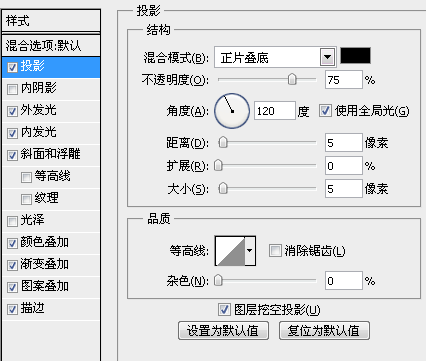Open the black shadow color swatch
The image size is (426, 361).
click(355, 56)
